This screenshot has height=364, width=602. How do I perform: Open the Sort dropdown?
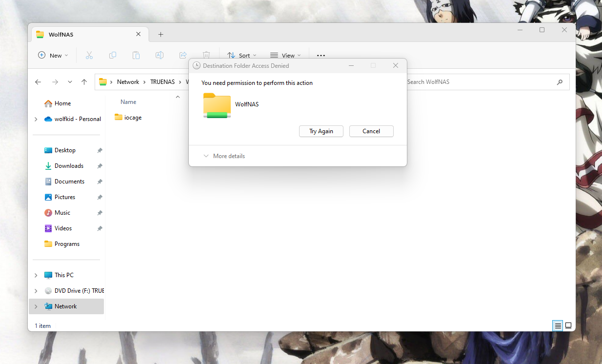pos(242,55)
